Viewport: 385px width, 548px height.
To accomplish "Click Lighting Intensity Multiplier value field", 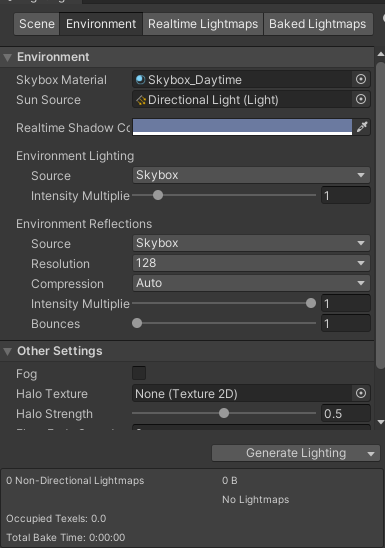I will tap(346, 195).
